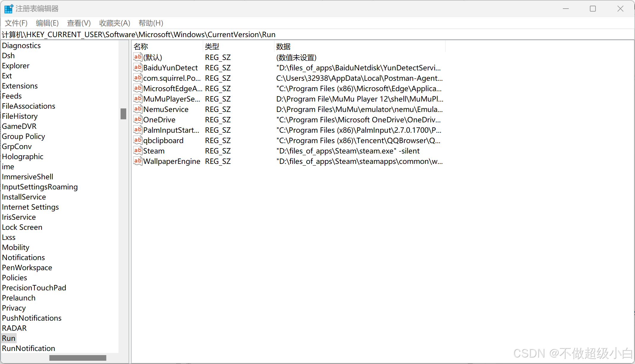The width and height of the screenshot is (635, 364).
Task: Select the OneDrive entry's ab icon
Action: click(x=138, y=119)
